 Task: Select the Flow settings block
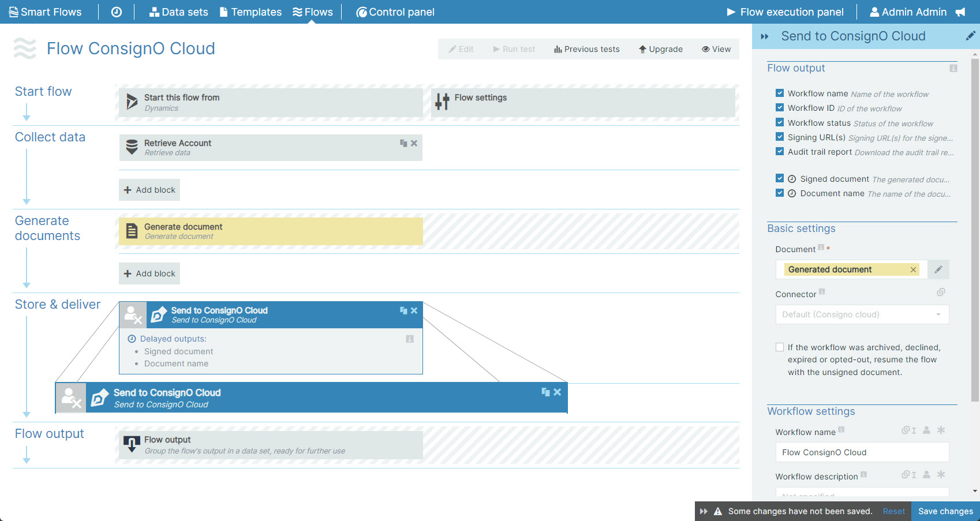583,102
